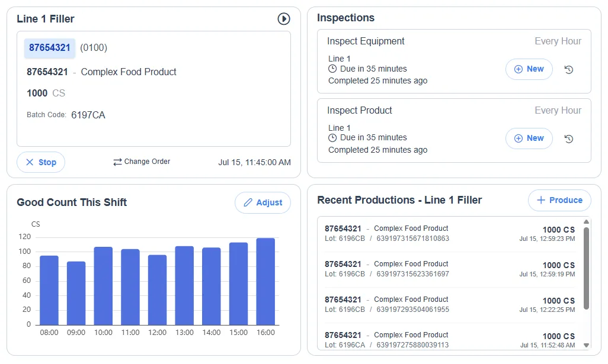Select the 13:00 bar in chart
Screen dimensions: 608x364
pos(184,285)
